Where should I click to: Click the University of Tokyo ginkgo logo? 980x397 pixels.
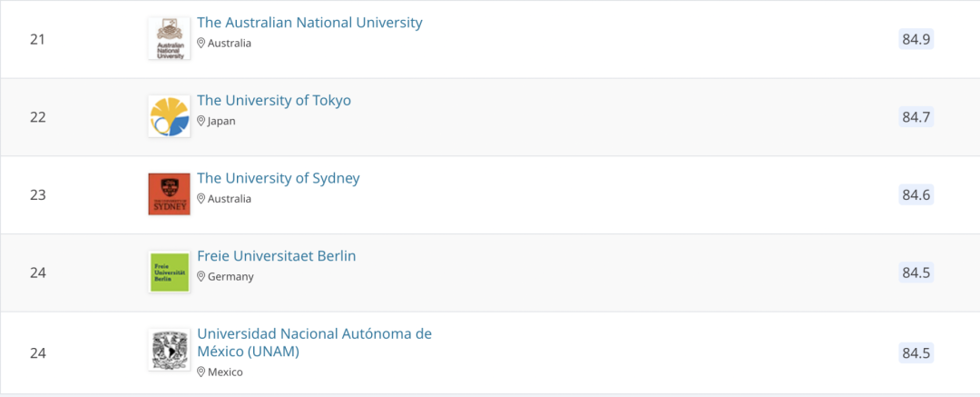170,116
